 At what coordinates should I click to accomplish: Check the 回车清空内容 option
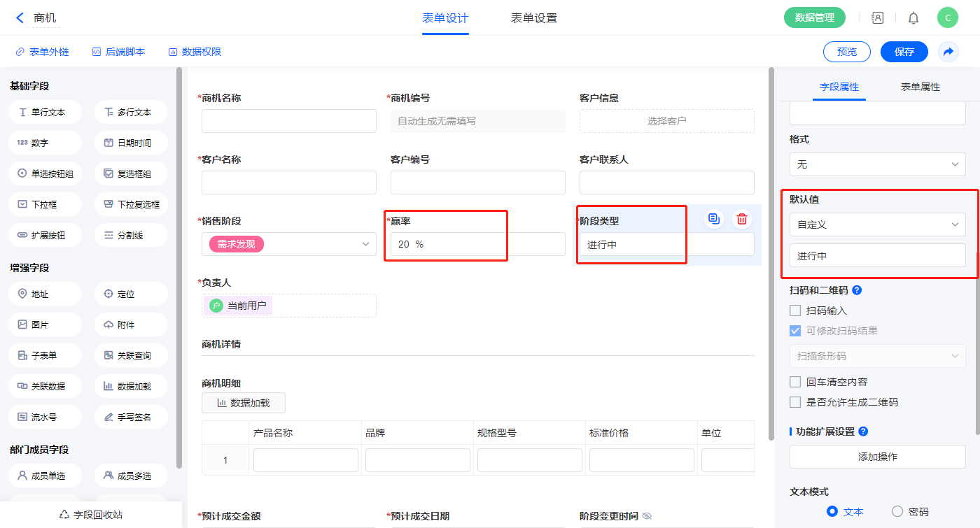pos(795,382)
